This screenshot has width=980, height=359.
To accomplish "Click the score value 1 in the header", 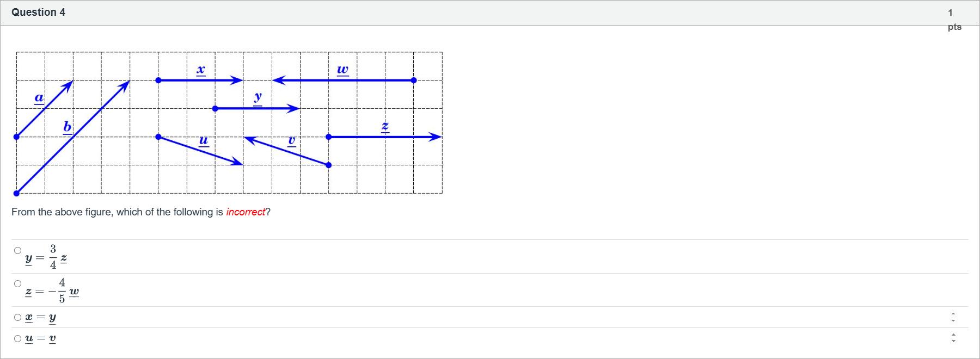I will [x=950, y=12].
